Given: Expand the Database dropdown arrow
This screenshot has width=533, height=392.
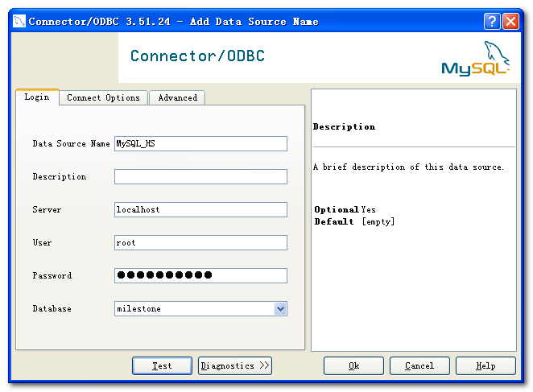Looking at the screenshot, I should 280,309.
